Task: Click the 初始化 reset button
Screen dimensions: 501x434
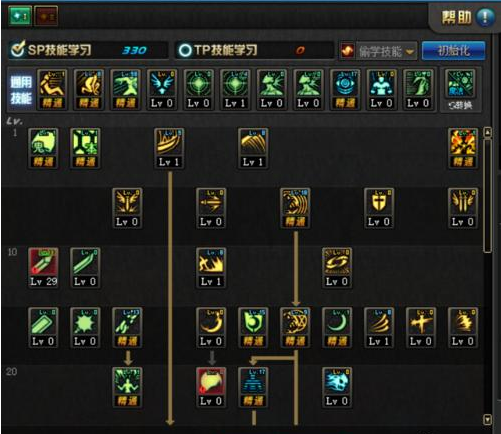Action: [x=453, y=51]
